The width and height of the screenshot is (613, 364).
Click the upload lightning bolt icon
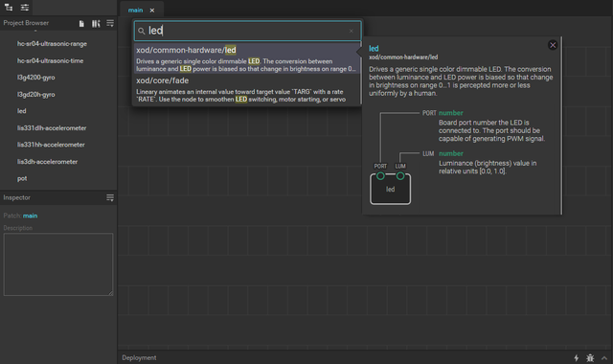576,357
